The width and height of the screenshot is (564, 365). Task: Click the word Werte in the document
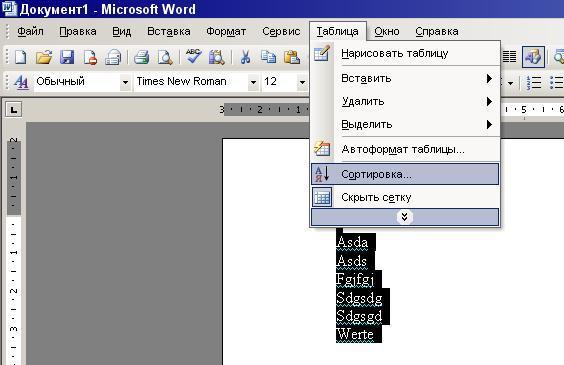pos(355,334)
